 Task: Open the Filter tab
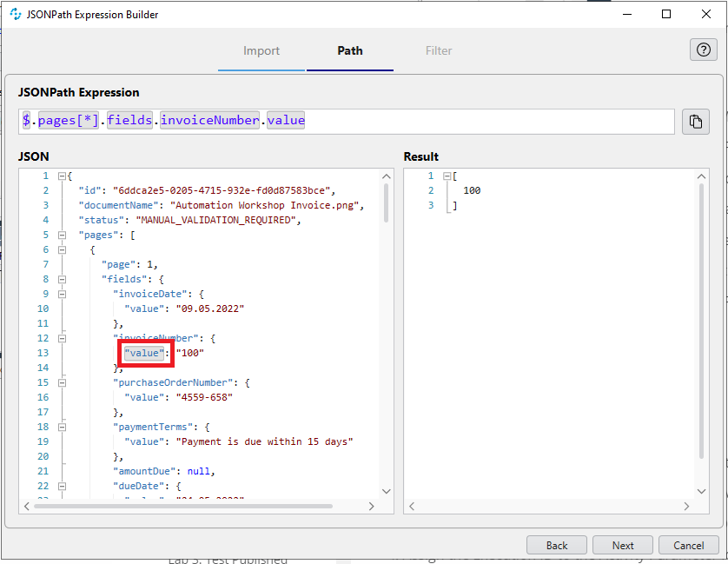439,50
